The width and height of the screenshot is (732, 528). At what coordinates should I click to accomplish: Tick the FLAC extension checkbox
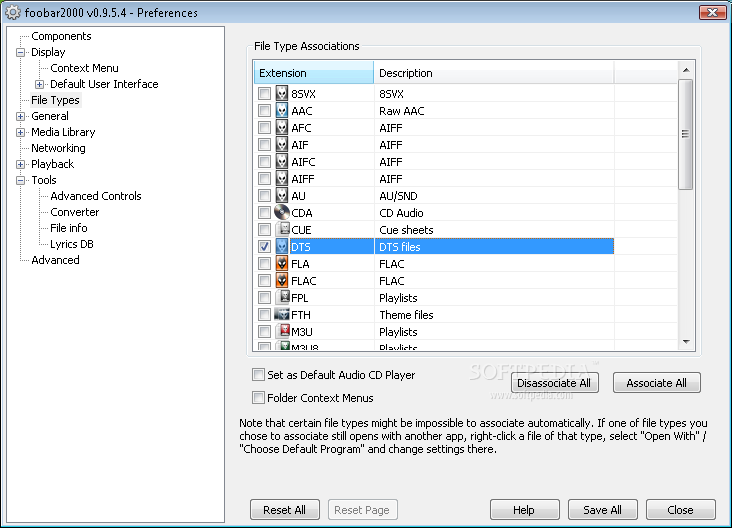pyautogui.click(x=264, y=281)
